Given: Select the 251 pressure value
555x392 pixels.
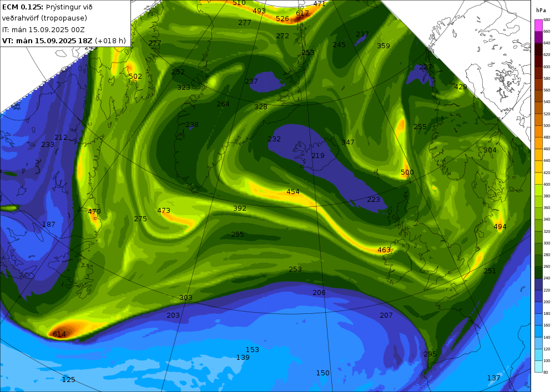Looking at the screenshot, I should pyautogui.click(x=490, y=271).
